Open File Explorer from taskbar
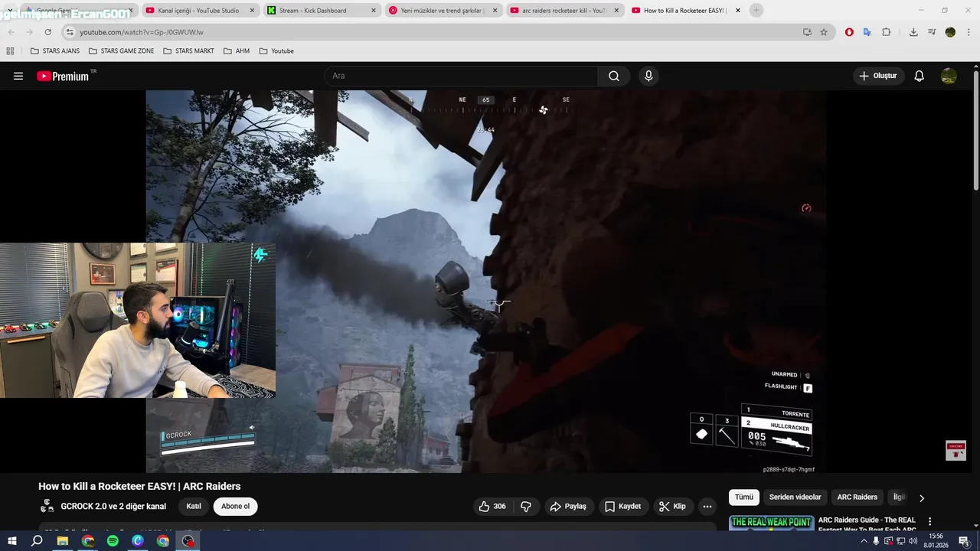The width and height of the screenshot is (980, 551). click(63, 541)
